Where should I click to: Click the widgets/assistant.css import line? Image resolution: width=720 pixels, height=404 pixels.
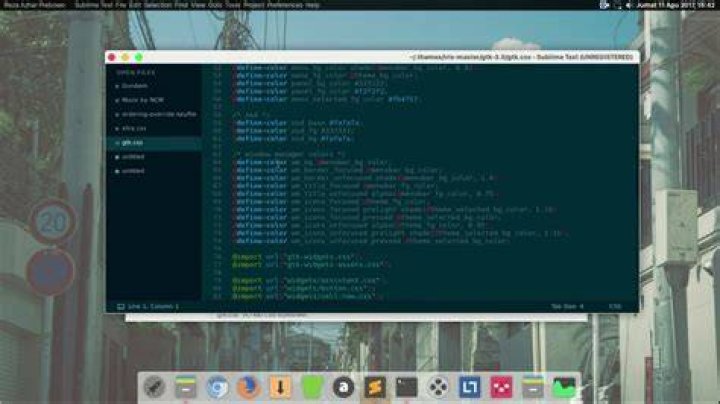point(309,280)
